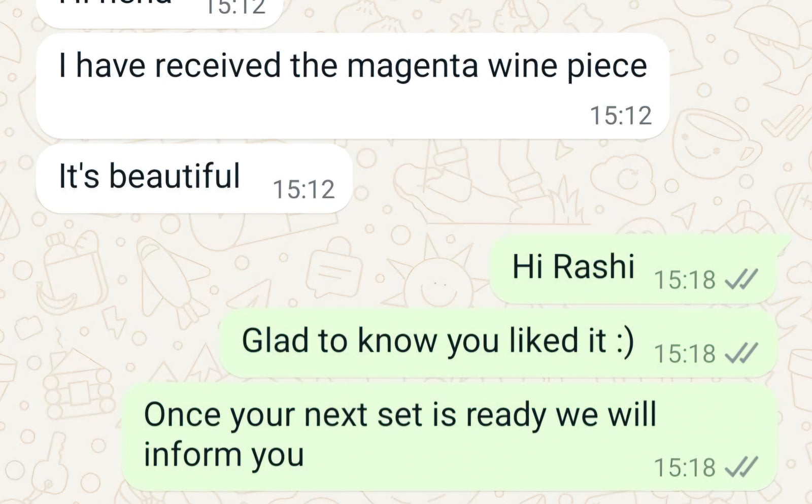The height and width of the screenshot is (504, 812).
Task: Click the 15:18 timestamp beside Hi Rashi
Action: (x=685, y=280)
